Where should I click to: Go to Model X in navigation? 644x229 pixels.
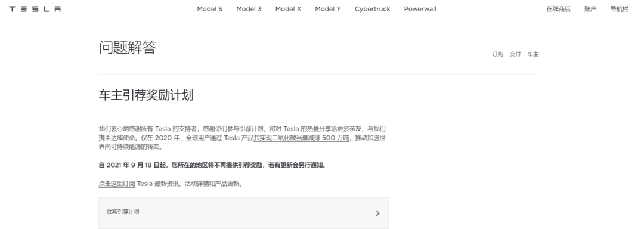288,9
